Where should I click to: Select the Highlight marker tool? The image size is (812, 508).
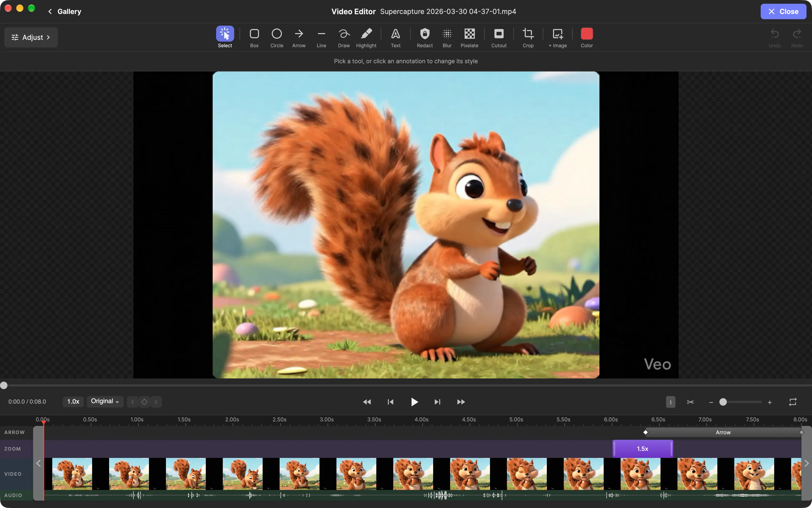[366, 37]
